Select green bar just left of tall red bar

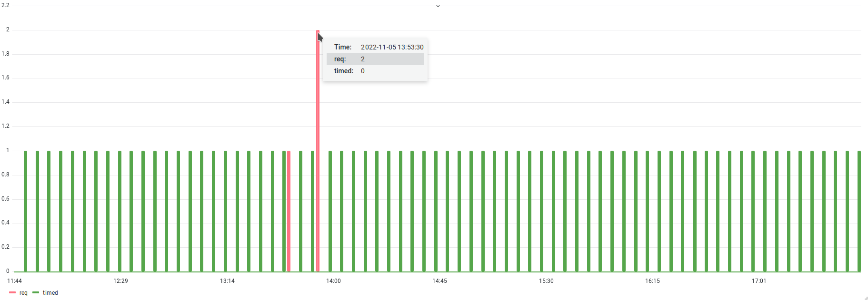point(313,211)
